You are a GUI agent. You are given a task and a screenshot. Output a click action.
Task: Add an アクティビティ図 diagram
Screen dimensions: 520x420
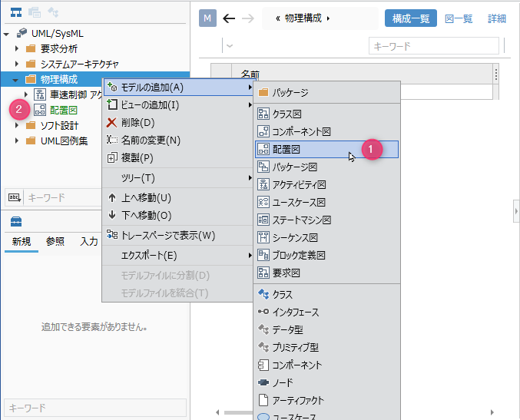pos(326,184)
